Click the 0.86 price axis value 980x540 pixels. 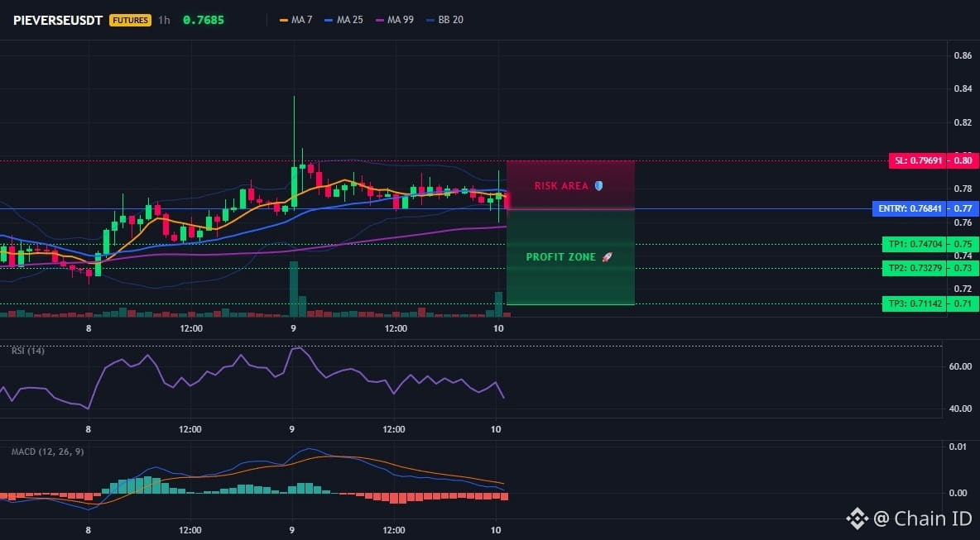pyautogui.click(x=963, y=55)
